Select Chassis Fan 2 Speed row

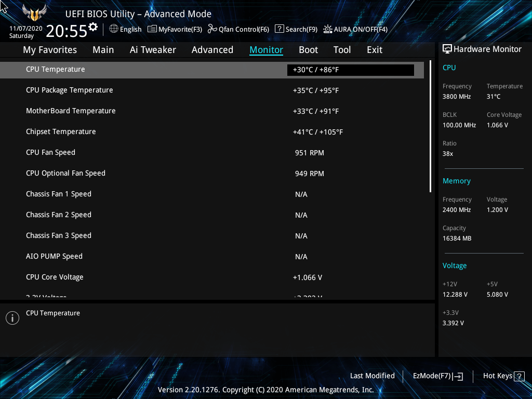[x=212, y=215]
